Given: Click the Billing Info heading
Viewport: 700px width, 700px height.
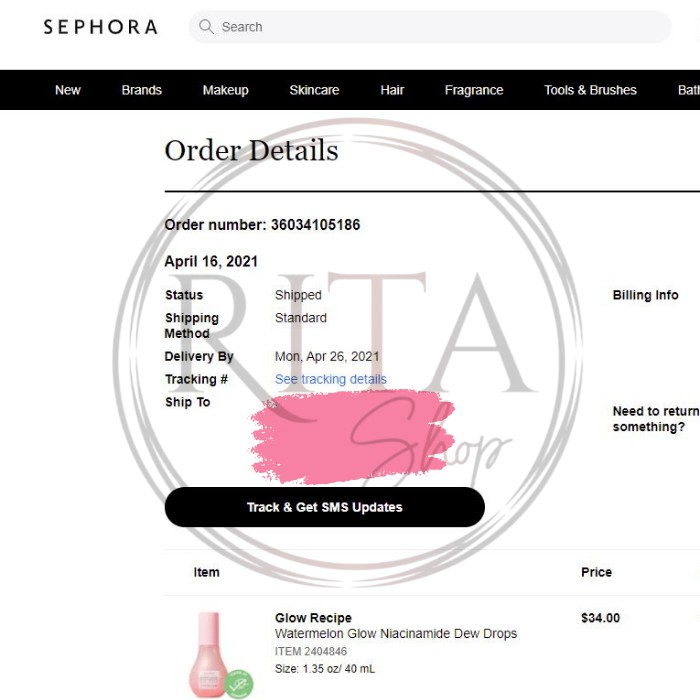Looking at the screenshot, I should [645, 295].
